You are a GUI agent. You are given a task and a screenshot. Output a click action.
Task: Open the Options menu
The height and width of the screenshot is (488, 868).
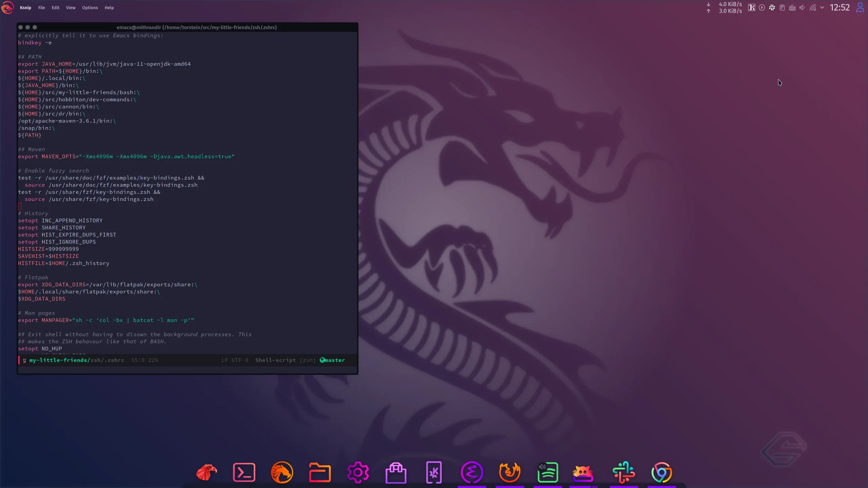(x=90, y=7)
